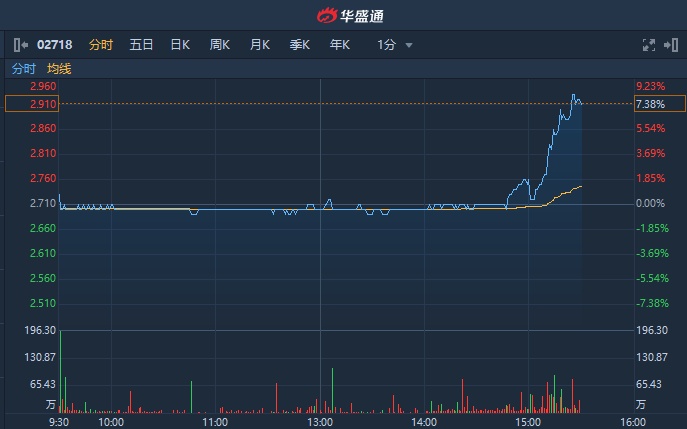Image resolution: width=687 pixels, height=429 pixels.
Task: Select the 周K weekly chart tab
Action: (220, 45)
